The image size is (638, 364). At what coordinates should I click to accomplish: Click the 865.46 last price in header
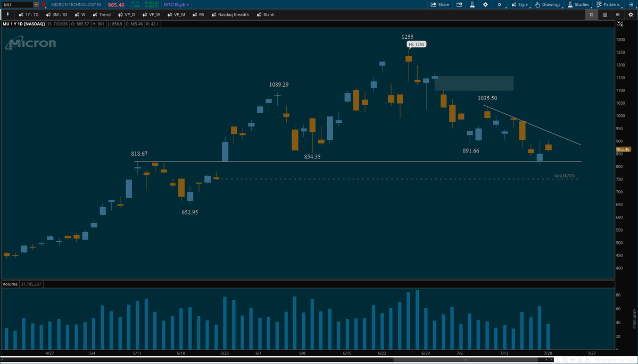point(116,5)
